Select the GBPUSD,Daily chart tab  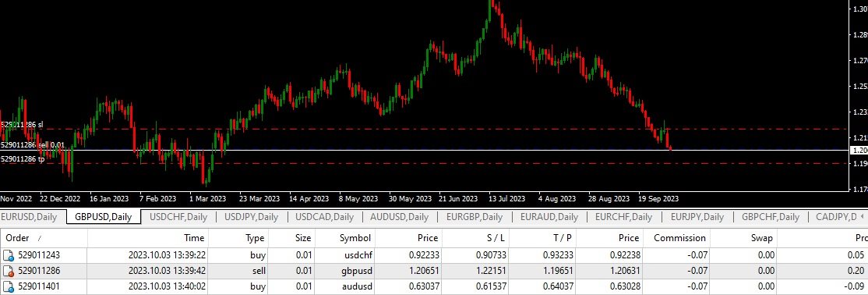click(104, 217)
